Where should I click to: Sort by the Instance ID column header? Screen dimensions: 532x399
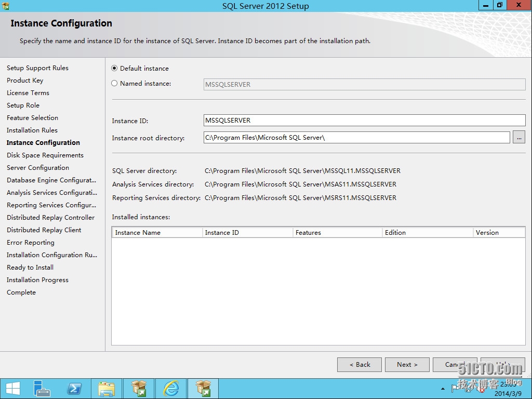pyautogui.click(x=248, y=232)
